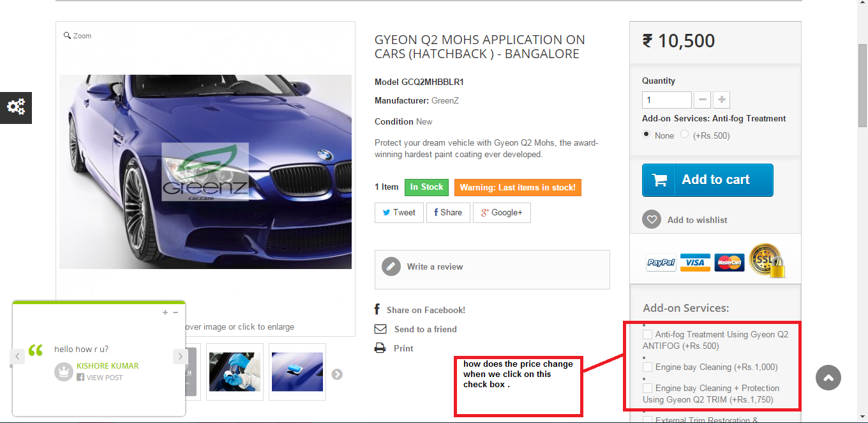Open the settings gears side panel
The height and width of the screenshot is (423, 868).
coord(16,107)
